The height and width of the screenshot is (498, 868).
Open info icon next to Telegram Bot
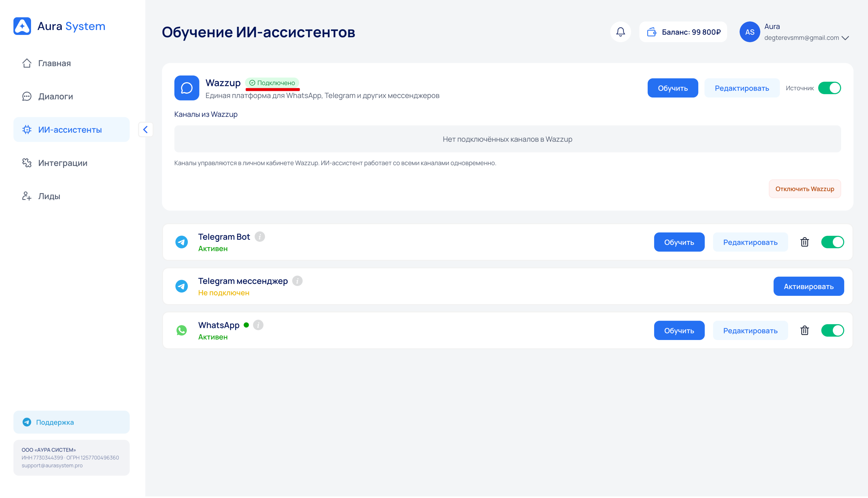[260, 237]
